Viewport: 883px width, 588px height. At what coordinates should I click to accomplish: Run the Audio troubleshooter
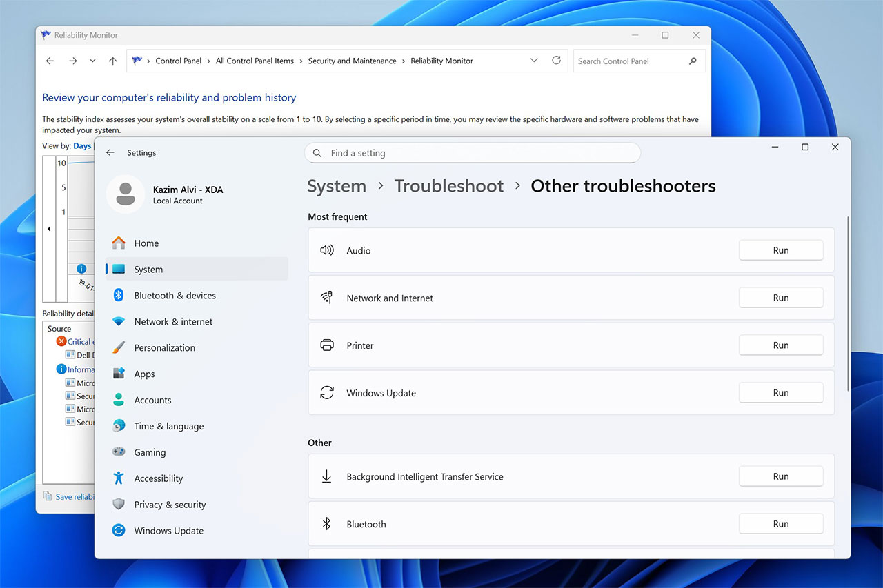(x=780, y=250)
